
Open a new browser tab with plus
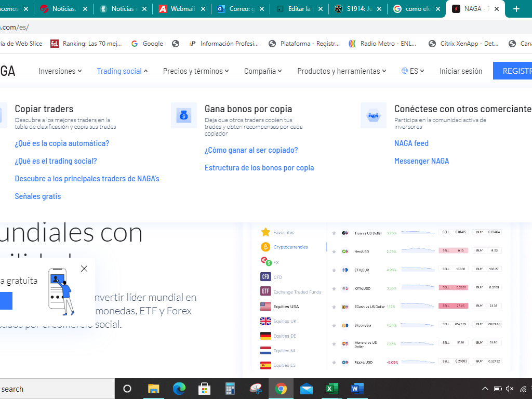point(516,9)
